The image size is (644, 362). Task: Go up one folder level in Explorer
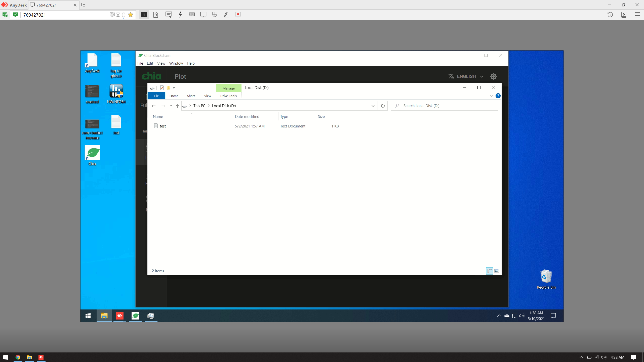click(177, 106)
